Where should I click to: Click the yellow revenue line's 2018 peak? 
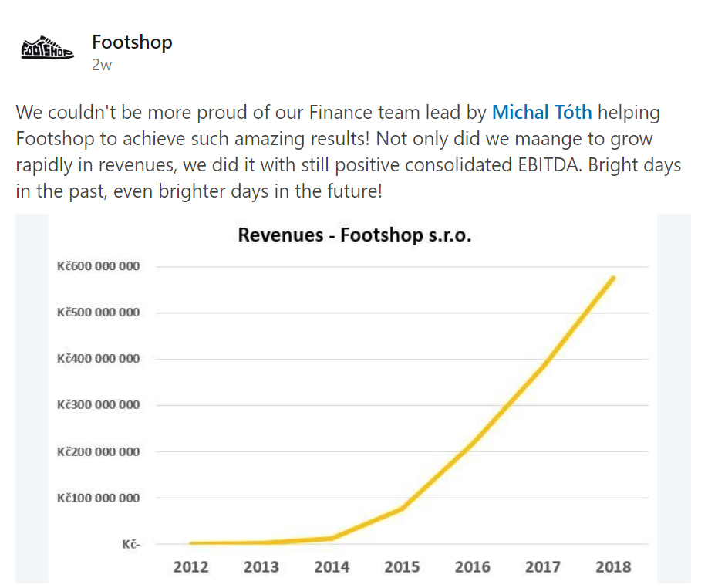click(613, 278)
